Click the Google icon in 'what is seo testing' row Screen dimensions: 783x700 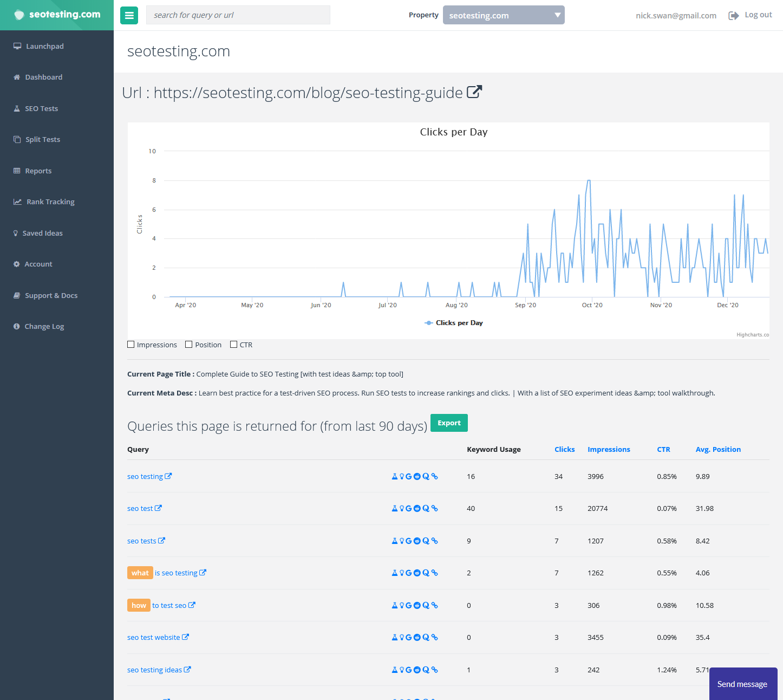click(x=409, y=573)
